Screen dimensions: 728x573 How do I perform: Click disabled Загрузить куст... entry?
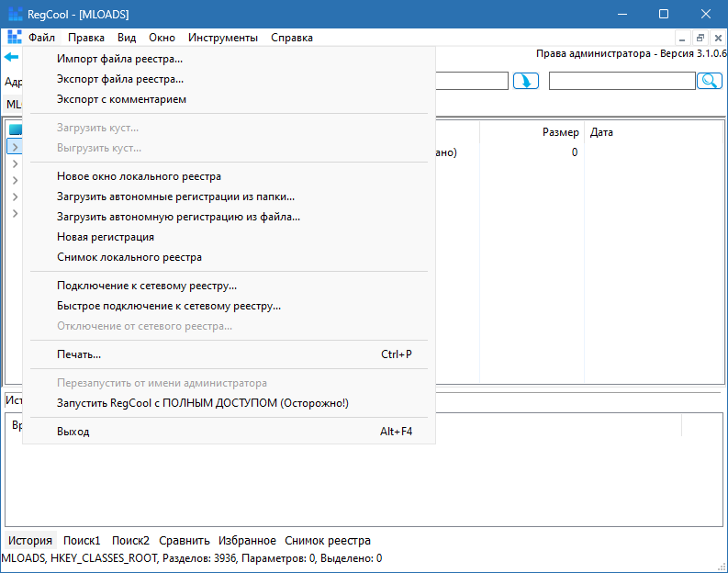[229, 128]
